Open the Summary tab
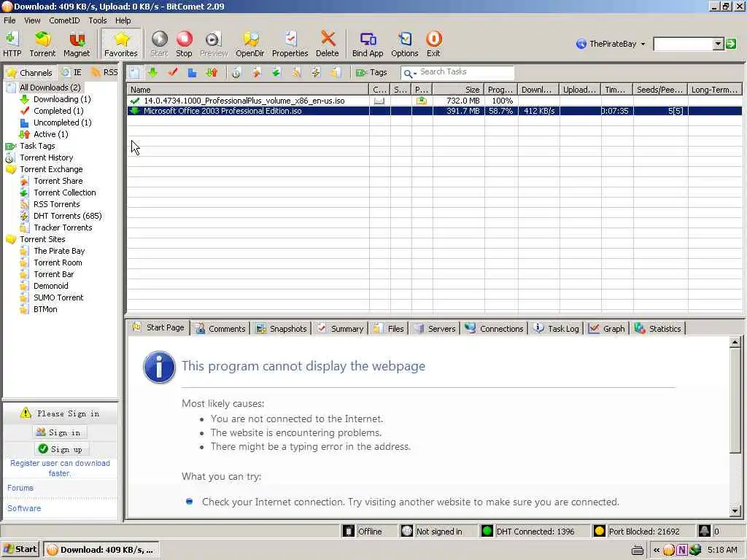 pos(341,329)
